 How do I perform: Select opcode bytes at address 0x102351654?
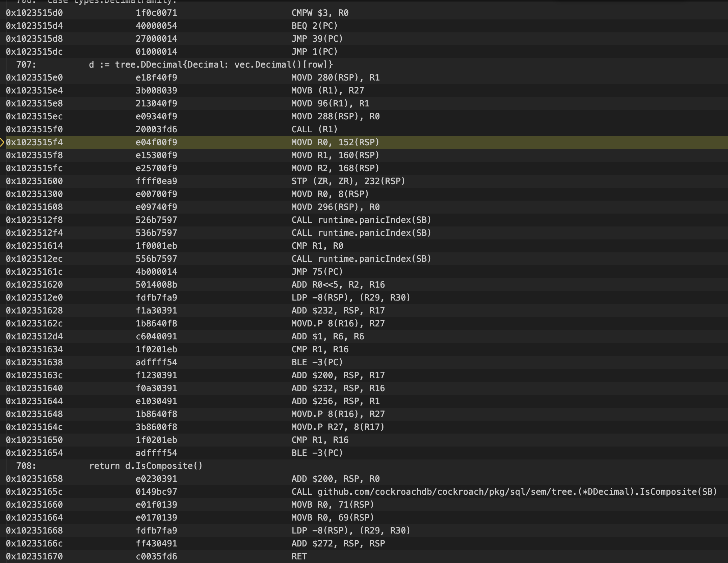coord(156,453)
